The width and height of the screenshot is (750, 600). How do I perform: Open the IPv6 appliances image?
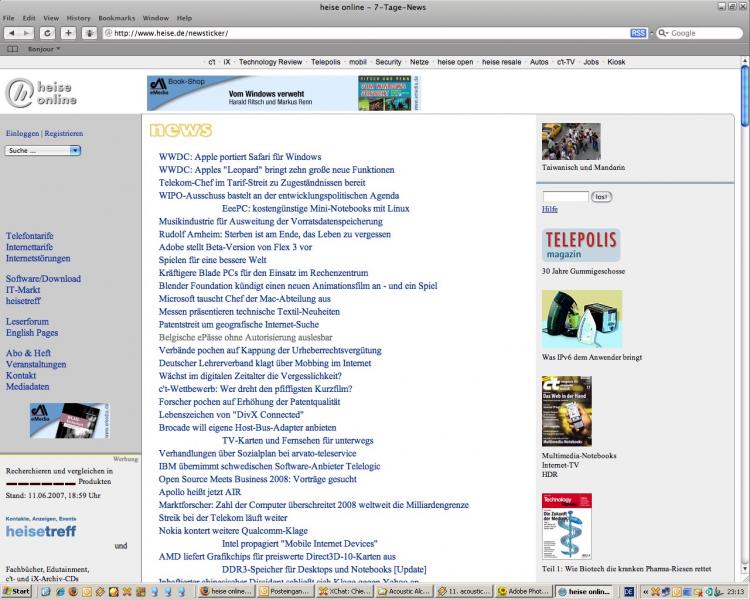[582, 319]
